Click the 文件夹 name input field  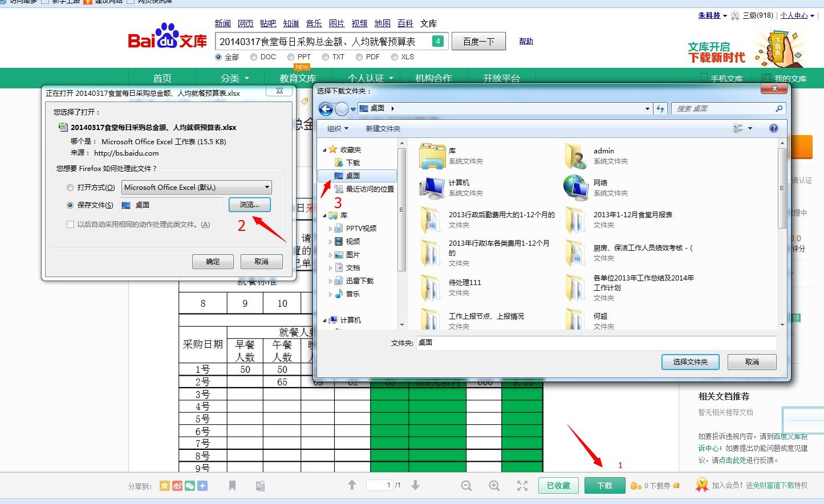596,343
